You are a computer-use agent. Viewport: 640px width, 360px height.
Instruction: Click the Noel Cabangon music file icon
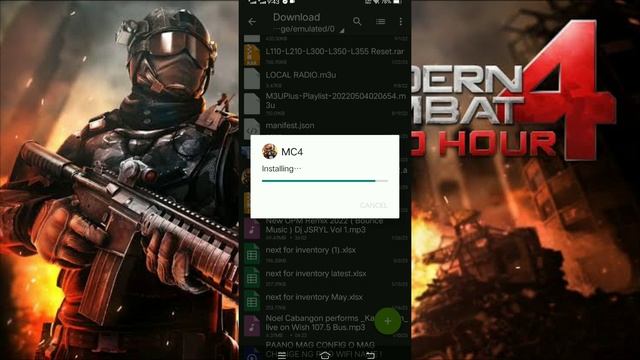click(x=252, y=325)
